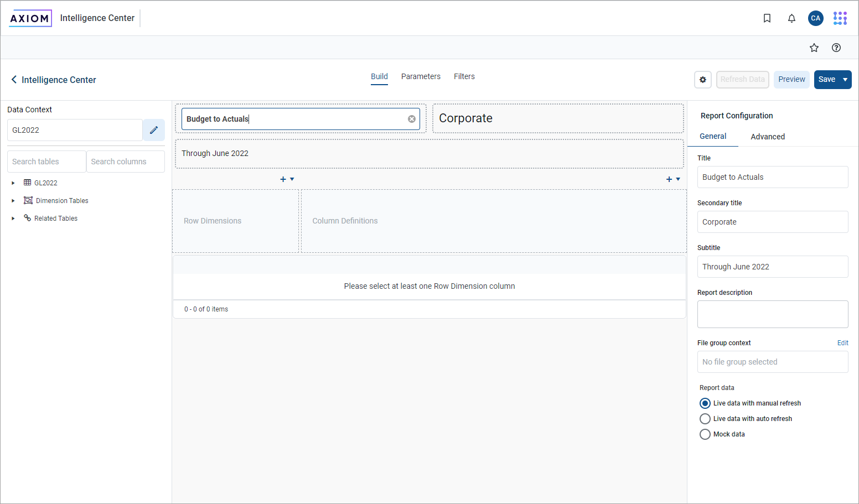Click the bookmark icon in top header

(767, 18)
